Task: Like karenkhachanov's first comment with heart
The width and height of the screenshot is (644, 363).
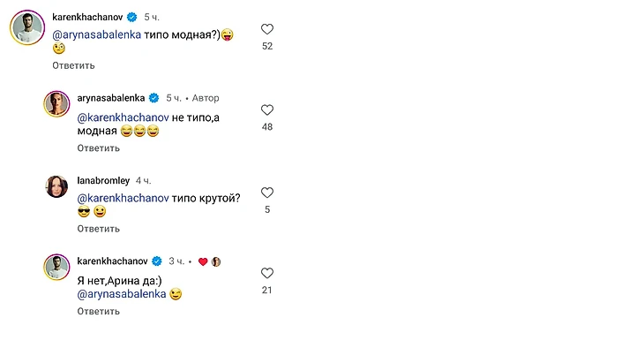Action: pyautogui.click(x=267, y=29)
